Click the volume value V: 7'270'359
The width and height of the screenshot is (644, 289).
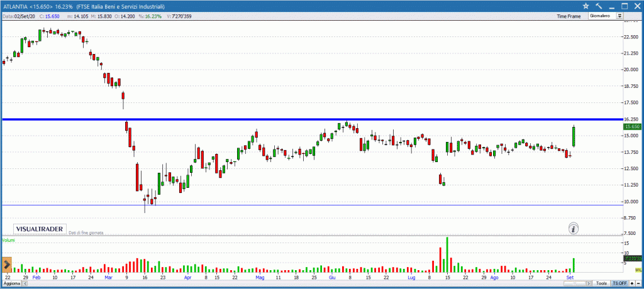tap(179, 16)
